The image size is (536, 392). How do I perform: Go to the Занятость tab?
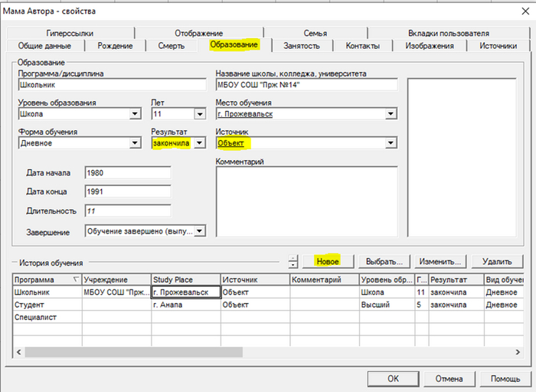[x=301, y=46]
